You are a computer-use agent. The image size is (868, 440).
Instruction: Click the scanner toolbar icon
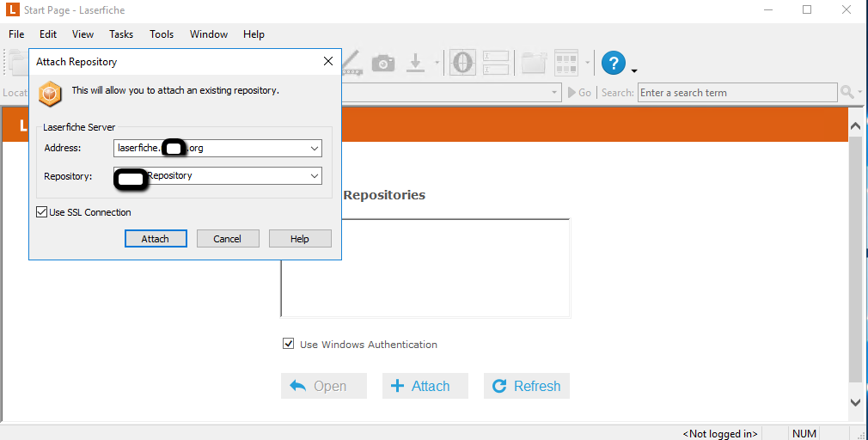[352, 63]
